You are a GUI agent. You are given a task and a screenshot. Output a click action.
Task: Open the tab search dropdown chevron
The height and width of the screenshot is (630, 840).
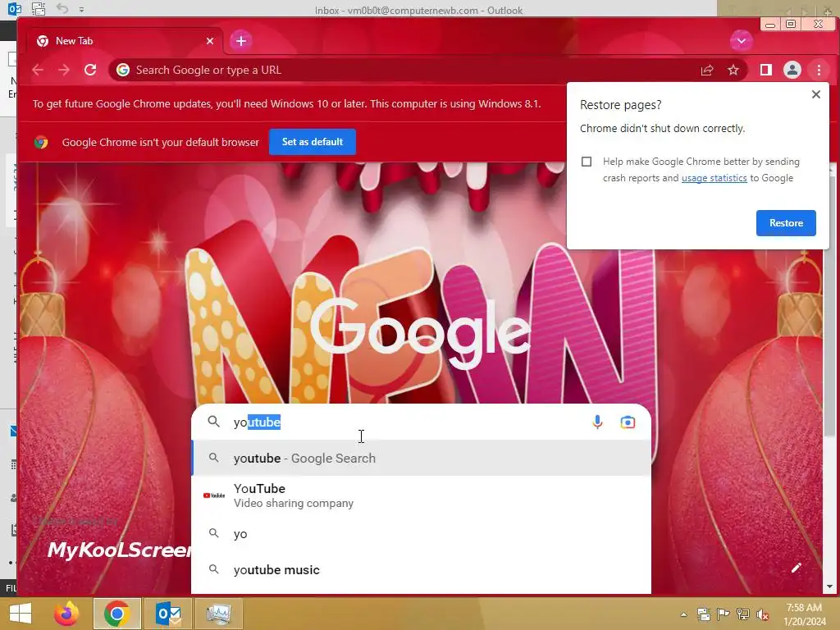741,41
